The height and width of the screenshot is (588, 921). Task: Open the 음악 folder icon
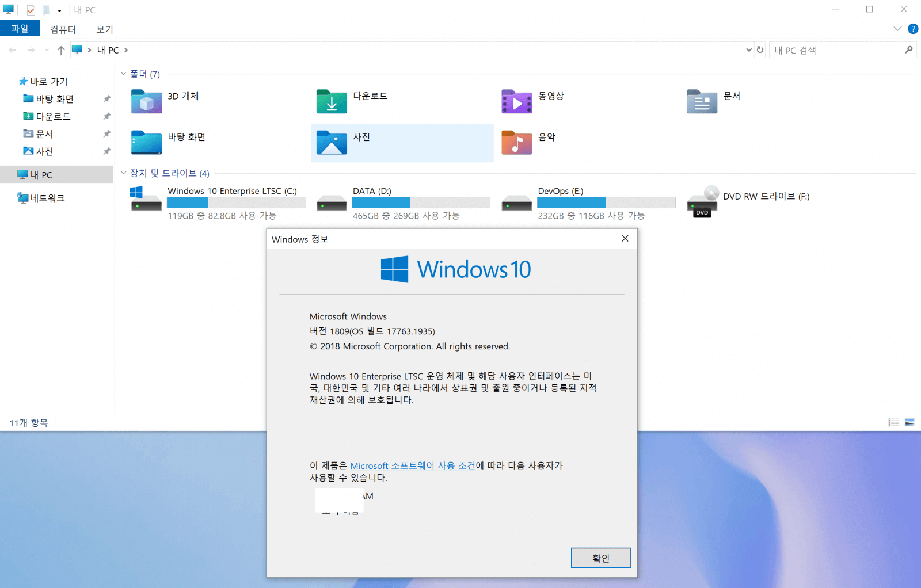click(x=517, y=142)
